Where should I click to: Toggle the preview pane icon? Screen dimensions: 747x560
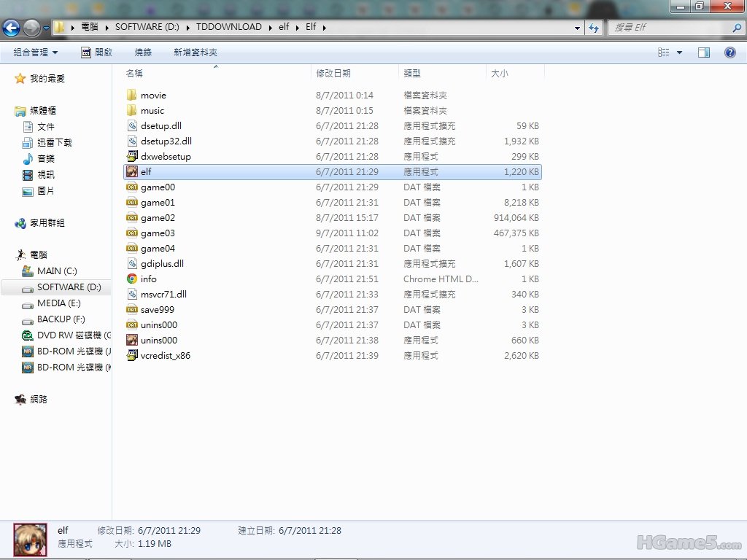(704, 52)
